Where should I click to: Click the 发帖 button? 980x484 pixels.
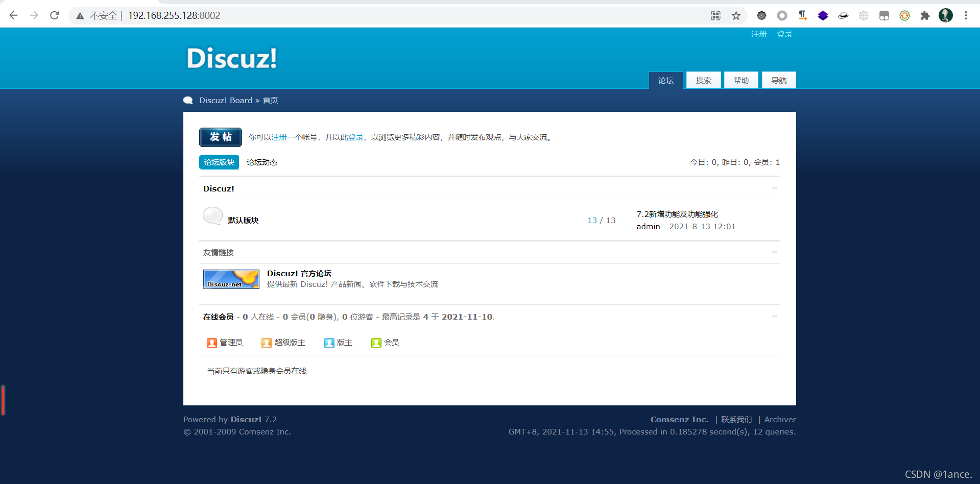[x=221, y=137]
